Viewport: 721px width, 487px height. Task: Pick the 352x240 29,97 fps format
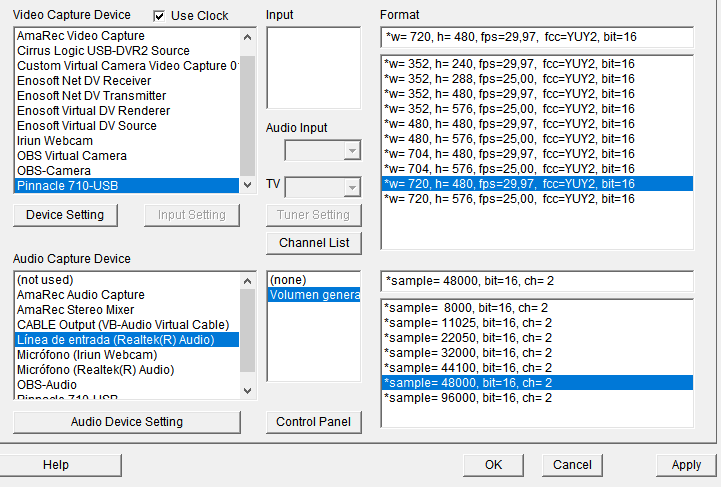point(509,64)
